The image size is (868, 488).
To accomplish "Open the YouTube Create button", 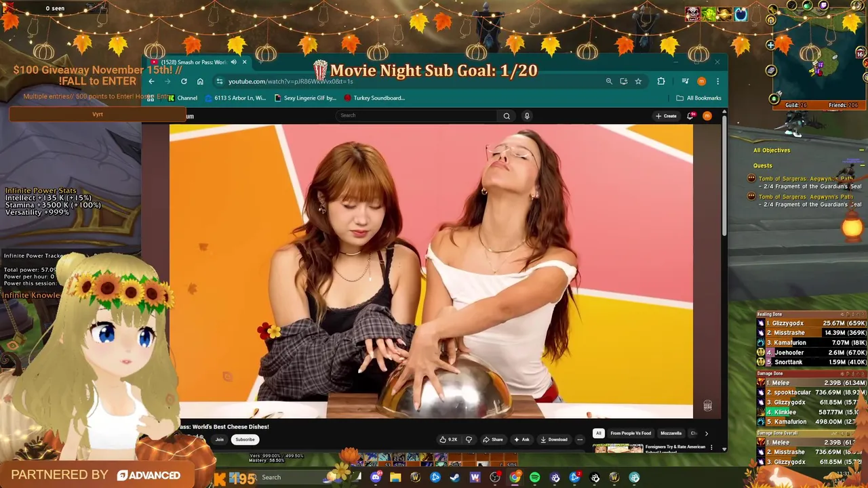I will (666, 116).
